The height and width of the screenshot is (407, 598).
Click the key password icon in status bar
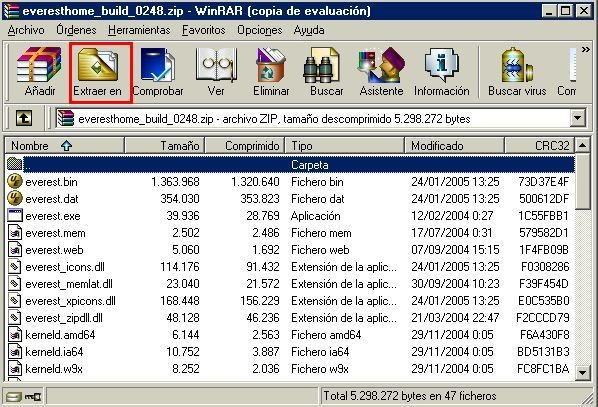[33, 397]
